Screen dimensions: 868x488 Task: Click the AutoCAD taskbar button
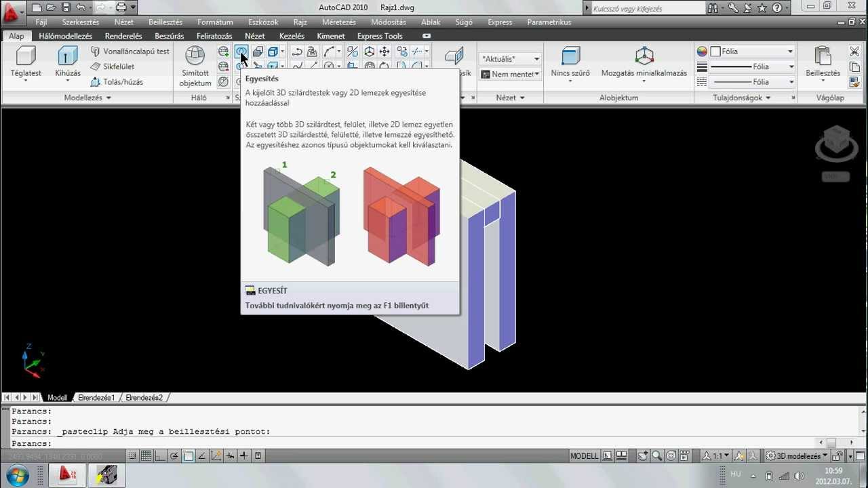[68, 476]
